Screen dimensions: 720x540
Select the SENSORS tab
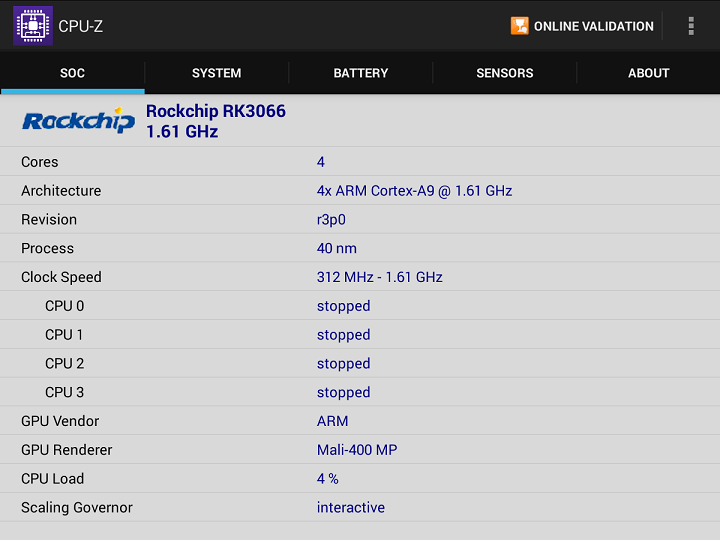pos(504,73)
